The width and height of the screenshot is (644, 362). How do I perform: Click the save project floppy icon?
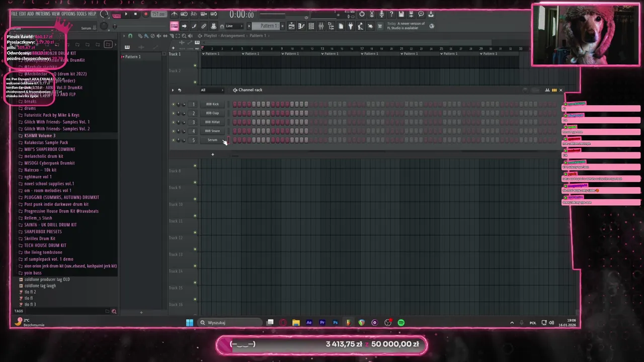tap(401, 14)
